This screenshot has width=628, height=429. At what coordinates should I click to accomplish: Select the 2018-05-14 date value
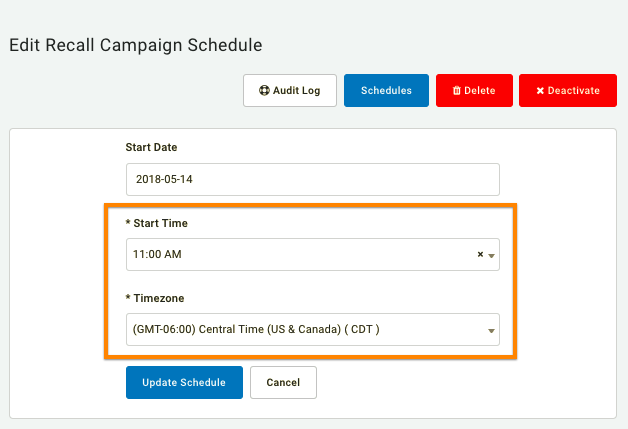tap(164, 179)
